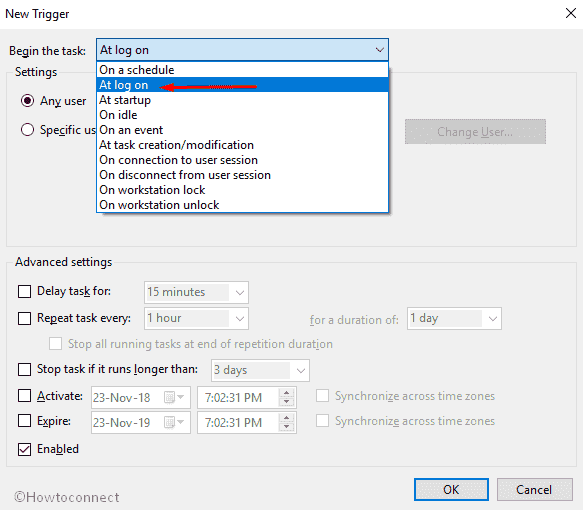Image resolution: width=583 pixels, height=510 pixels.
Task: Pick 'On idle' from the dropdown list
Action: click(x=242, y=115)
